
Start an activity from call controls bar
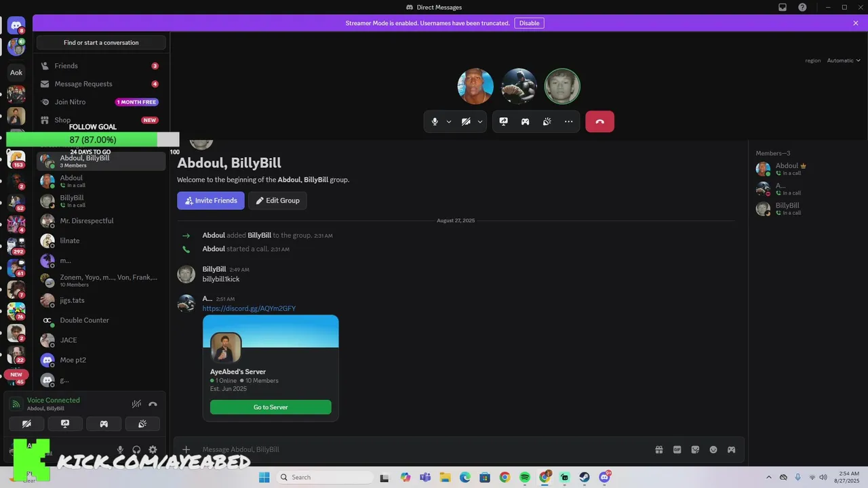click(525, 121)
